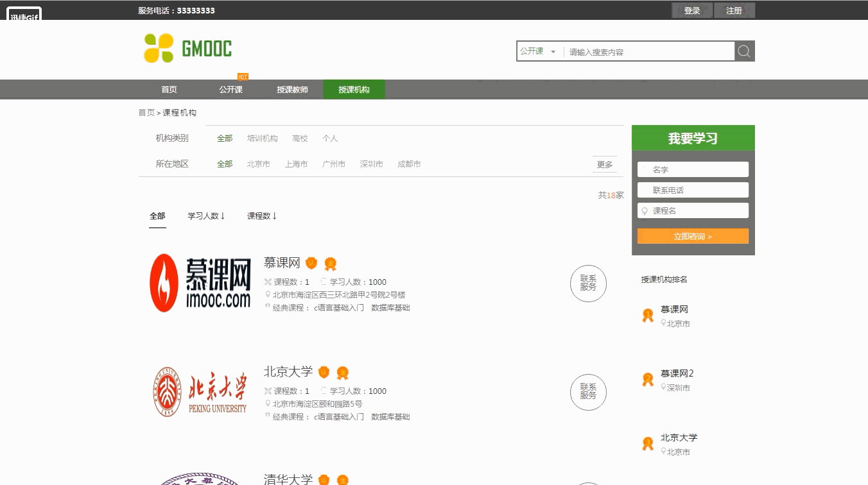Filter region by 广州市
This screenshot has width=868, height=485.
click(x=334, y=164)
